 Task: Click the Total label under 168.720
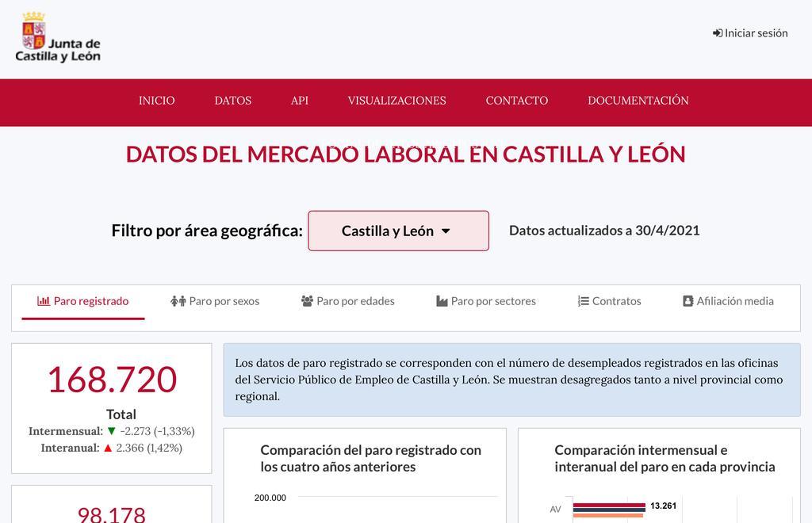pyautogui.click(x=121, y=414)
